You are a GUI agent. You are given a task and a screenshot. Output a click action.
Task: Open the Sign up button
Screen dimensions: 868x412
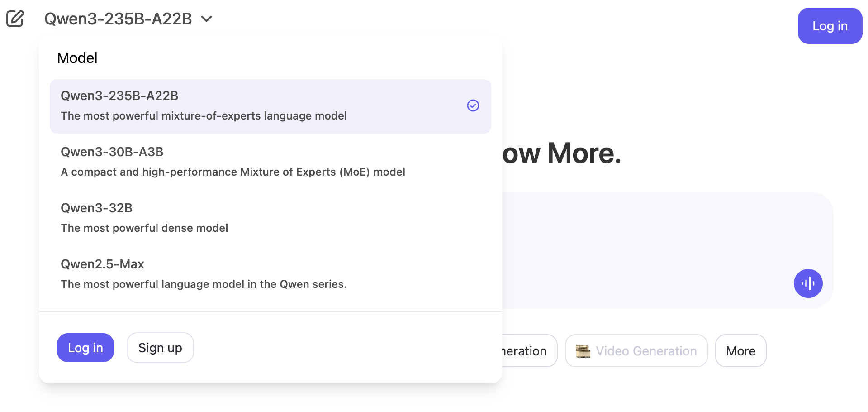(x=160, y=348)
